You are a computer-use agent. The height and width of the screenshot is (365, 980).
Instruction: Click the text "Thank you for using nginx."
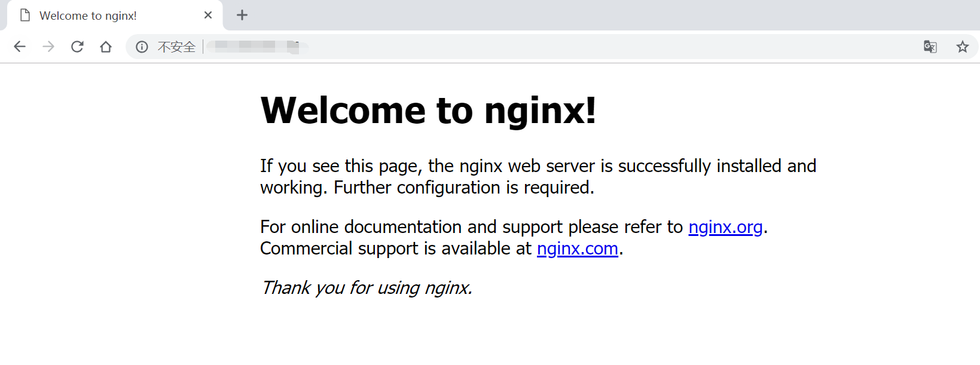367,288
